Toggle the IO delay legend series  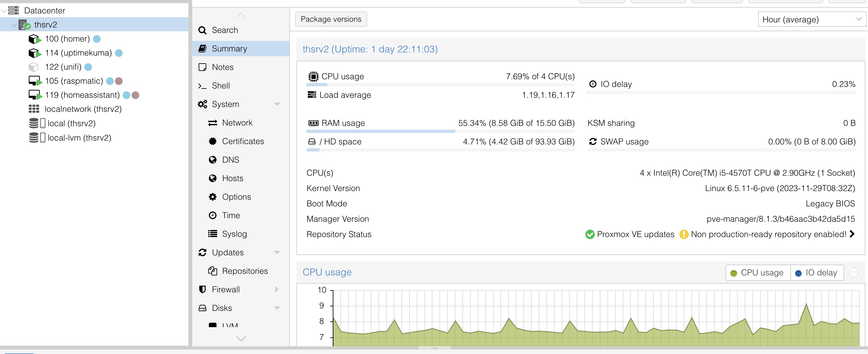[x=817, y=273]
